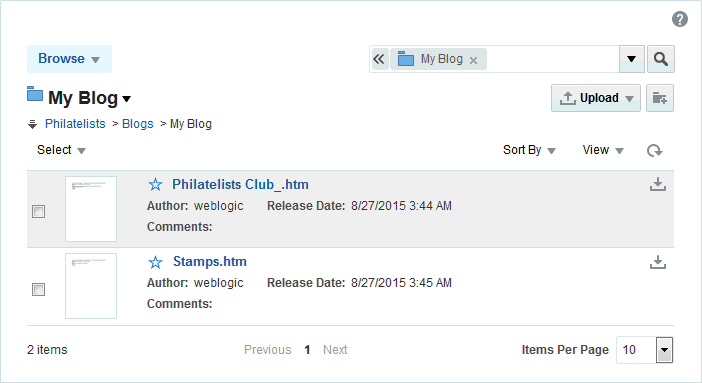Open the Sort By menu
This screenshot has height=383, width=702.
click(529, 150)
